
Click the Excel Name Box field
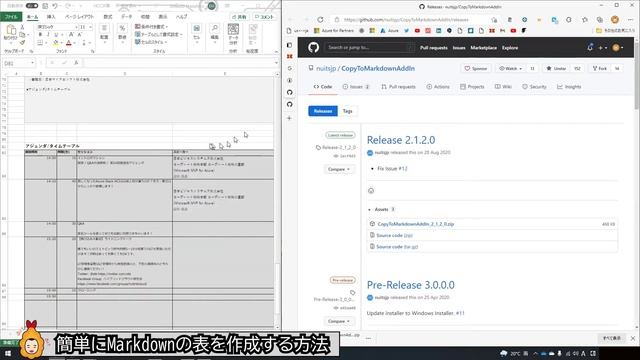[x=19, y=63]
